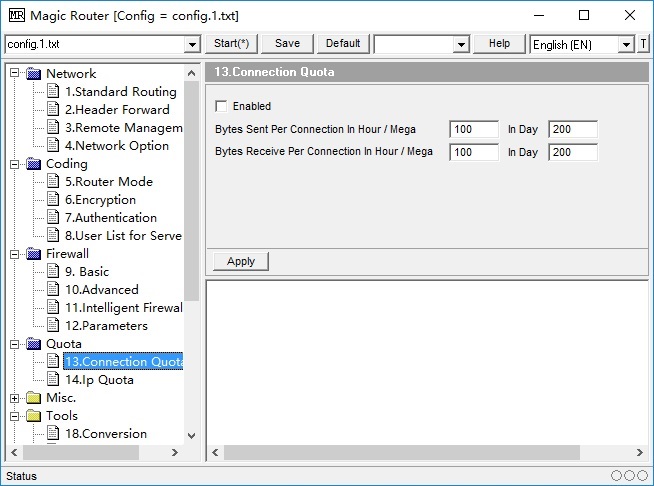Click the Tools folder icon
Image resolution: width=654 pixels, height=486 pixels.
point(33,416)
